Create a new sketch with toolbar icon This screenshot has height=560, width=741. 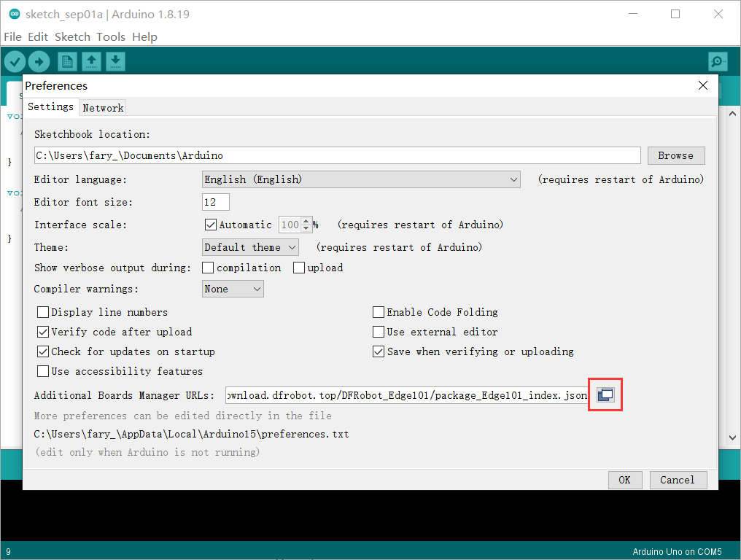(68, 61)
